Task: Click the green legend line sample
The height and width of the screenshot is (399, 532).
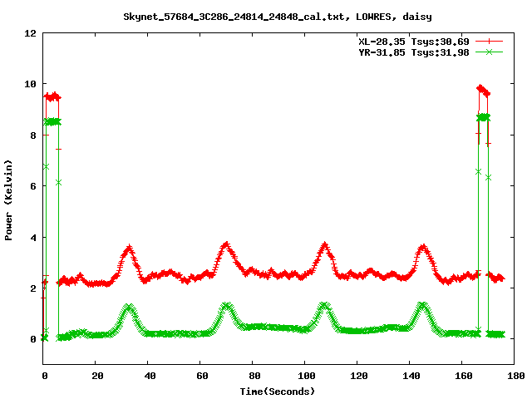Action: (x=489, y=52)
